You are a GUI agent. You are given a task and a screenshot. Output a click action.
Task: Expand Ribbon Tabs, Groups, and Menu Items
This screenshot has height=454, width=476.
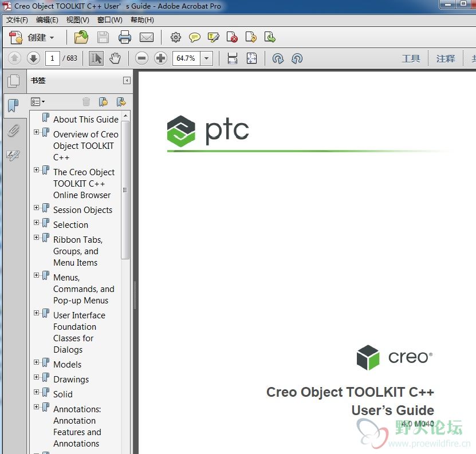click(36, 238)
